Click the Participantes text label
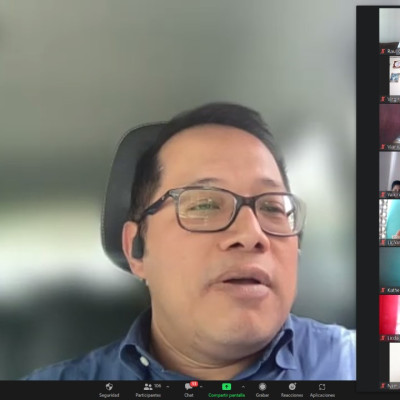The width and height of the screenshot is (400, 400). (148, 395)
